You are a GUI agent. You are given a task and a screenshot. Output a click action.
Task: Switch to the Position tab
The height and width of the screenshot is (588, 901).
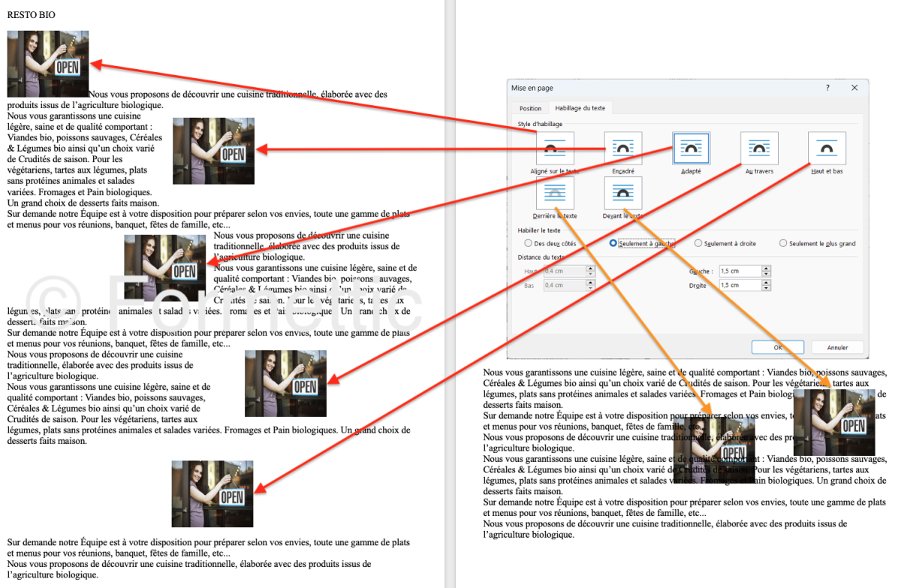coord(530,108)
